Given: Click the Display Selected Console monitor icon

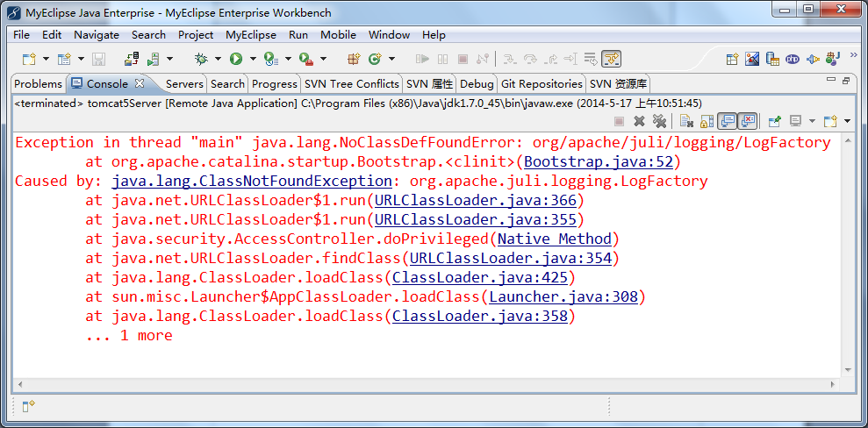Looking at the screenshot, I should pos(795,120).
